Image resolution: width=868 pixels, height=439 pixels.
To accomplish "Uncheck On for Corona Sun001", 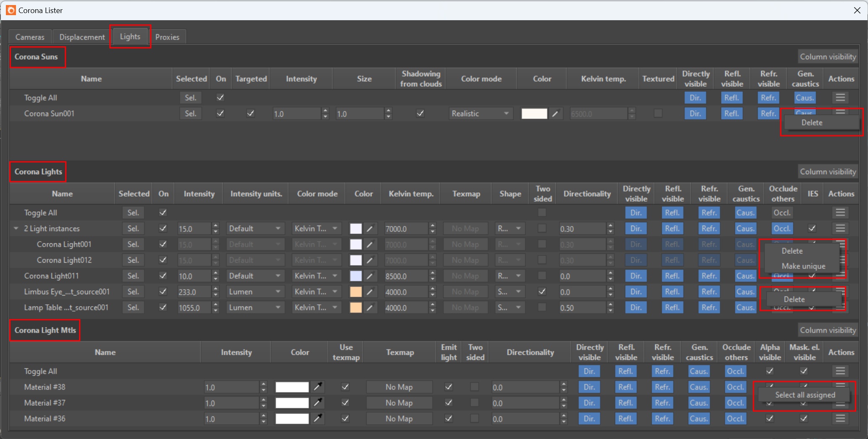I will pyautogui.click(x=220, y=113).
